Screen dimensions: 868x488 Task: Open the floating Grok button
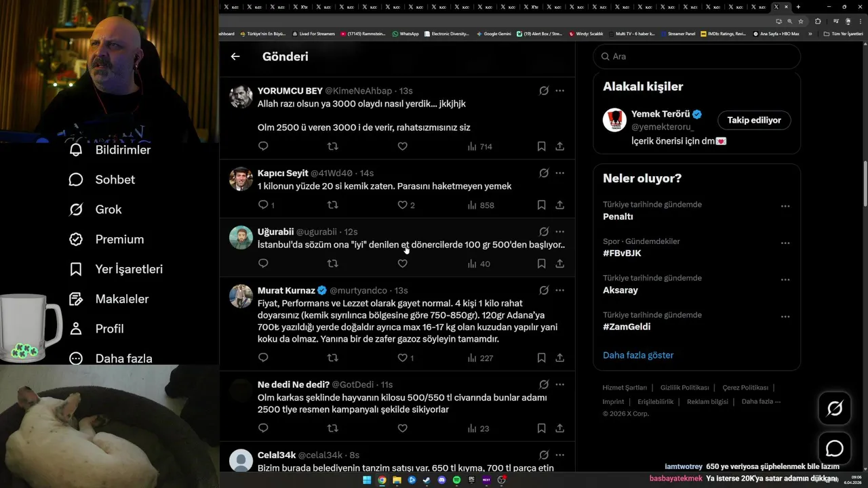click(x=834, y=408)
